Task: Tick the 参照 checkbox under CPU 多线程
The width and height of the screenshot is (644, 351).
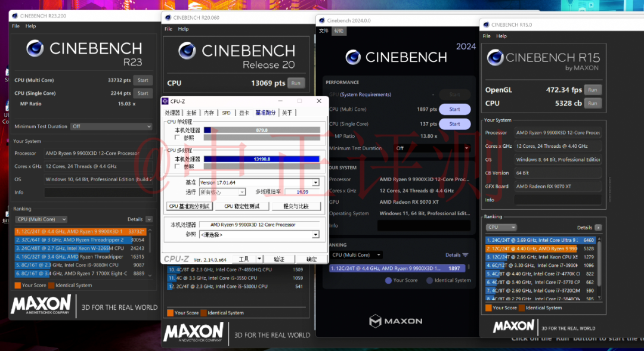Action: tap(177, 166)
